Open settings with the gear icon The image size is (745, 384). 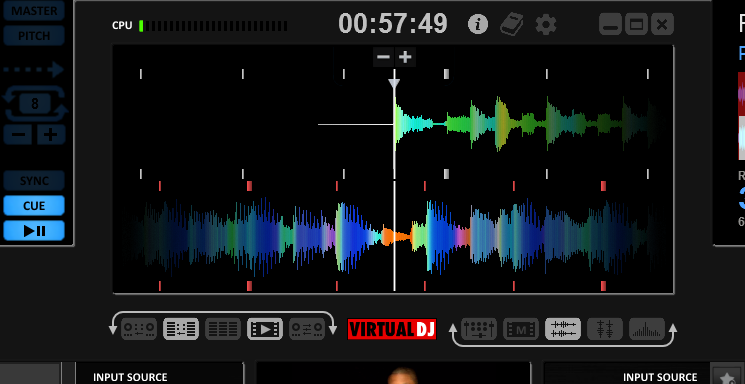pyautogui.click(x=546, y=24)
